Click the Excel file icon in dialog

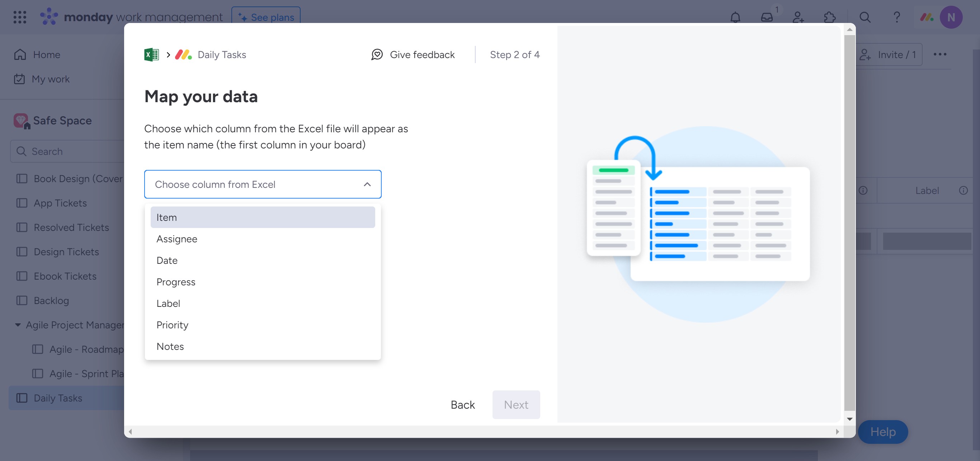(151, 55)
